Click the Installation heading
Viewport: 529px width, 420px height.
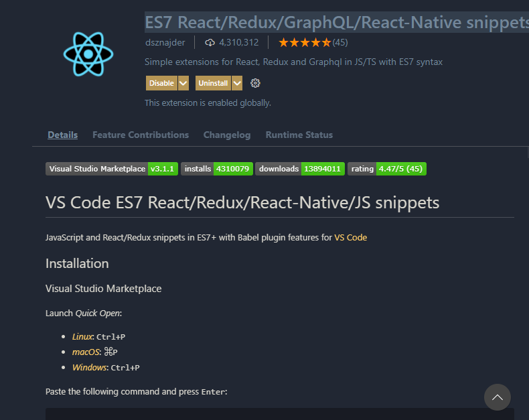tap(77, 263)
